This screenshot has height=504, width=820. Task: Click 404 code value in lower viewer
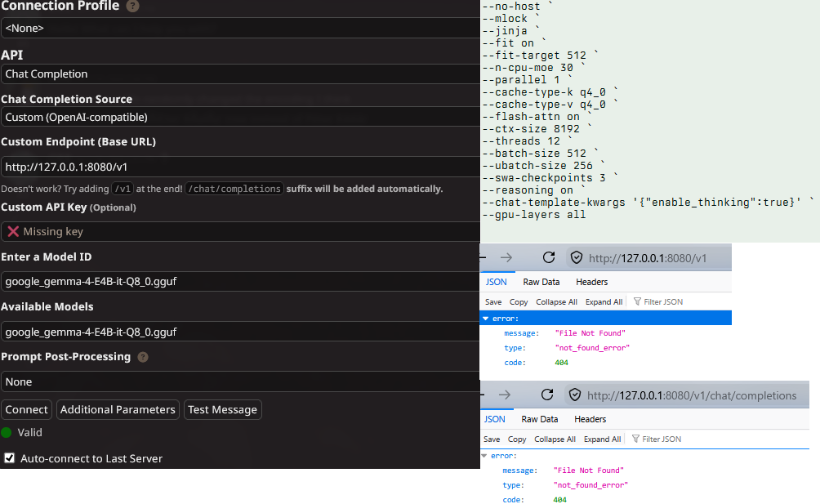(559, 500)
